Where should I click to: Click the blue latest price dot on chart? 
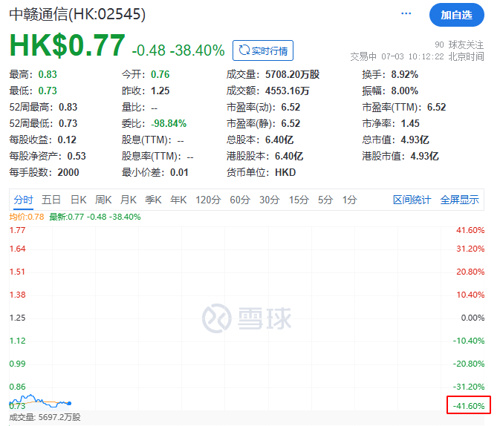coord(69,403)
